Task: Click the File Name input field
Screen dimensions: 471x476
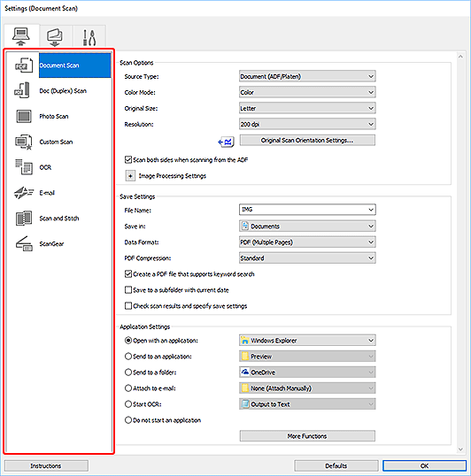Action: click(x=307, y=210)
